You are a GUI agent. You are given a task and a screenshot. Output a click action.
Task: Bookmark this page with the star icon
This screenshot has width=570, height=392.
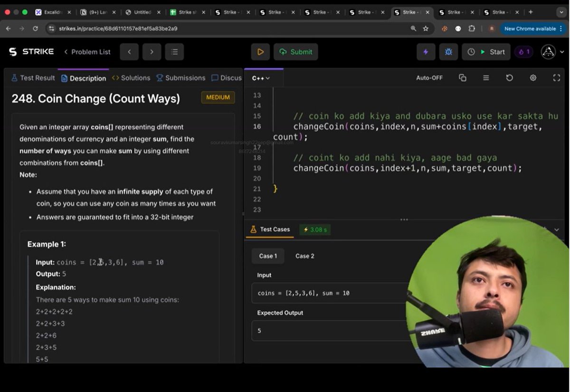tap(426, 29)
